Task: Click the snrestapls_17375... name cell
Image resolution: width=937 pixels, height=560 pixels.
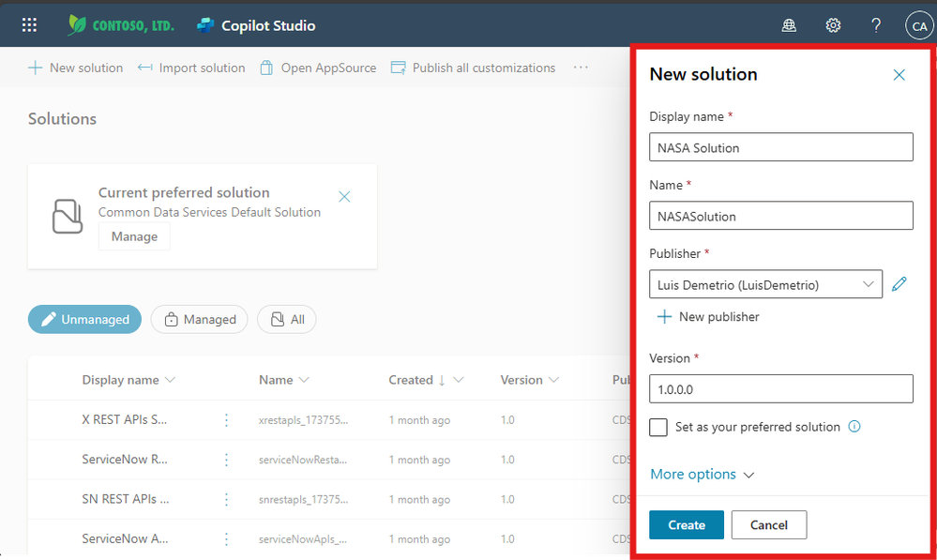Action: tap(303, 500)
